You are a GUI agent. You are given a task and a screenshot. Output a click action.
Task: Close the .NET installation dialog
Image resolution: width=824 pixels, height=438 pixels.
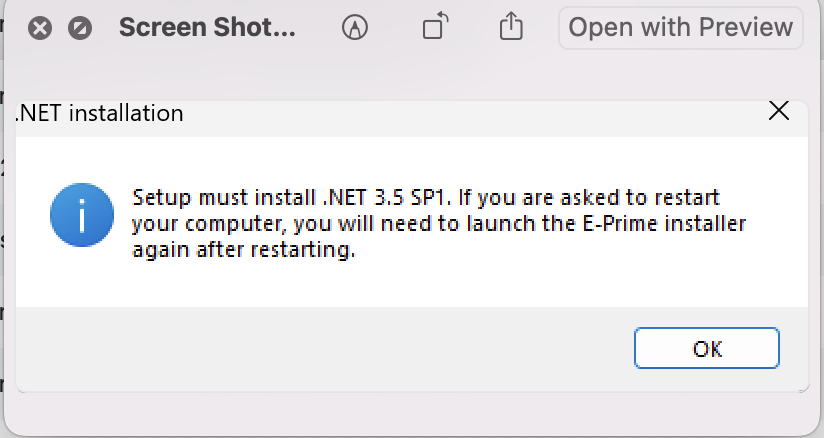point(778,111)
